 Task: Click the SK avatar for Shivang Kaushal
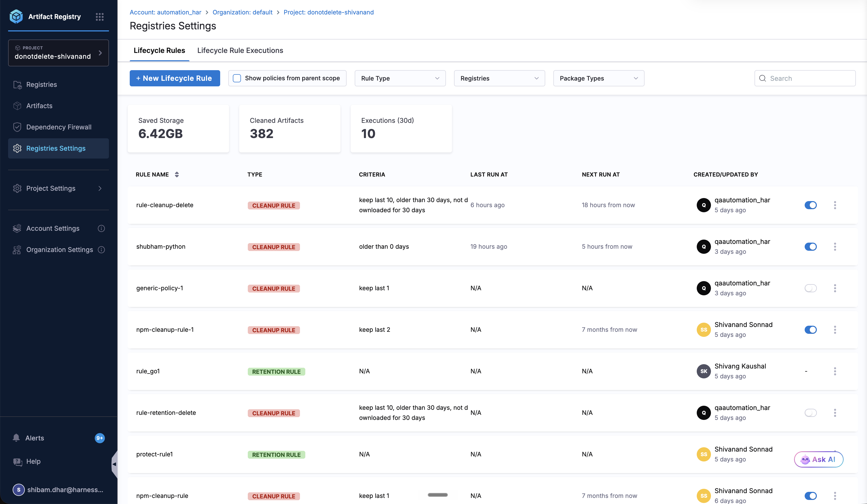coord(704,371)
